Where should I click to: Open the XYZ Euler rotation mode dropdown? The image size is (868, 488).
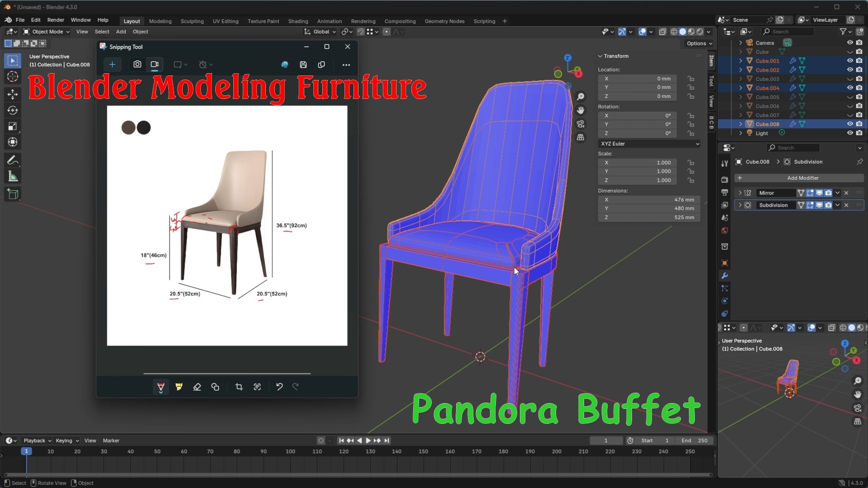(x=650, y=144)
